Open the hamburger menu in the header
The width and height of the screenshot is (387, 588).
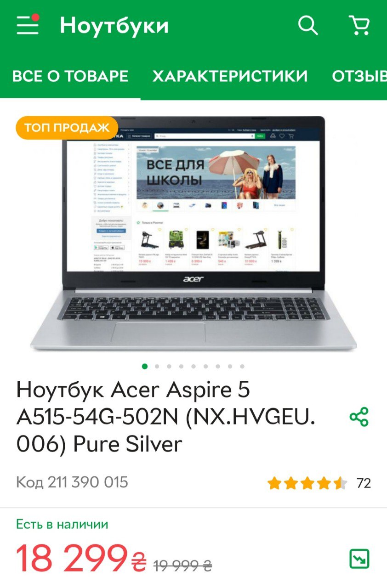point(28,25)
